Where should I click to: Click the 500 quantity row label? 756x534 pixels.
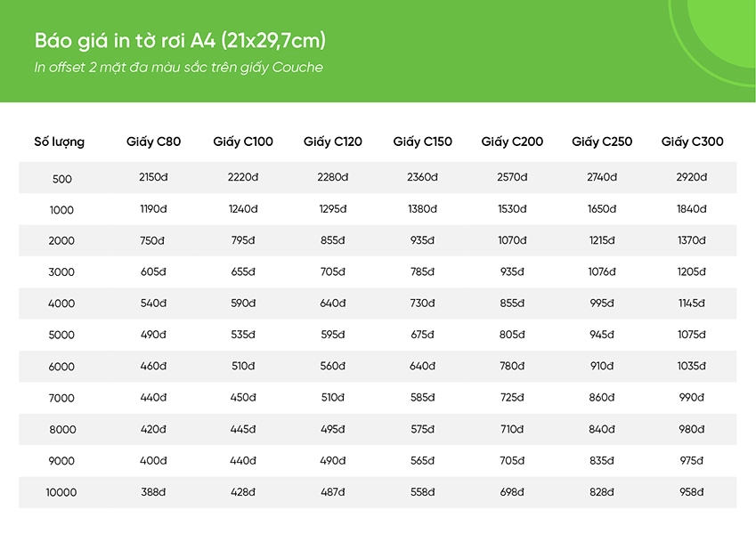click(61, 179)
